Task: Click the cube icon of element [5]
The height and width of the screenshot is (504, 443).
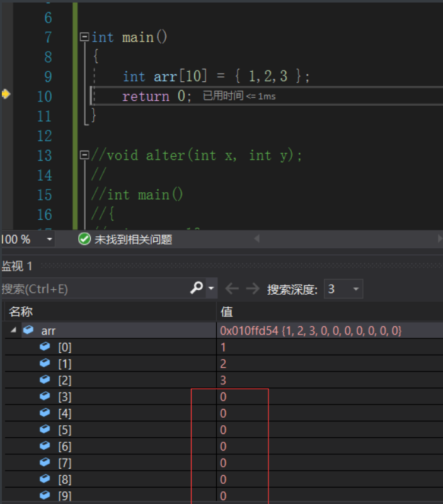Action: click(45, 430)
